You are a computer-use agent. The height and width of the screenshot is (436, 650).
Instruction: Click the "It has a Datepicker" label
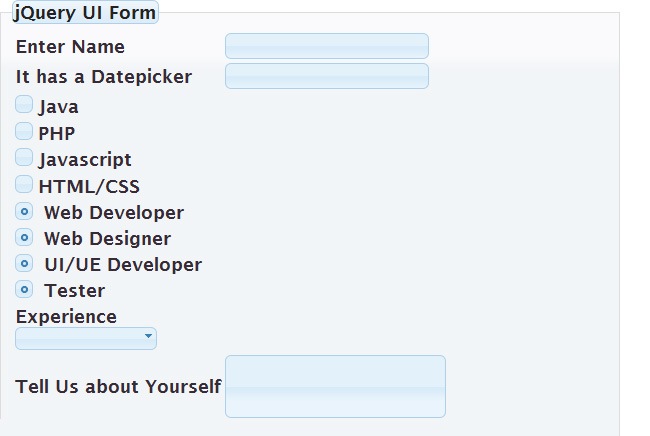(x=104, y=77)
